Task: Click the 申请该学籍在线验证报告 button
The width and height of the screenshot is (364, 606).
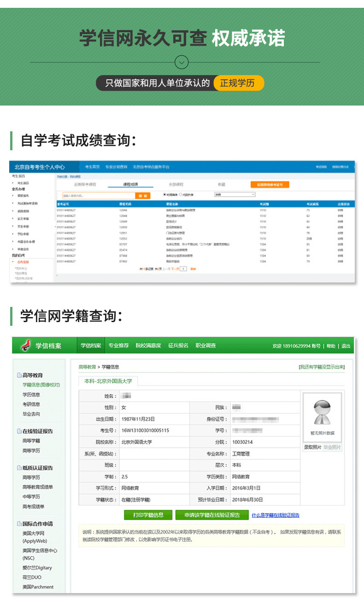Action: pyautogui.click(x=211, y=515)
